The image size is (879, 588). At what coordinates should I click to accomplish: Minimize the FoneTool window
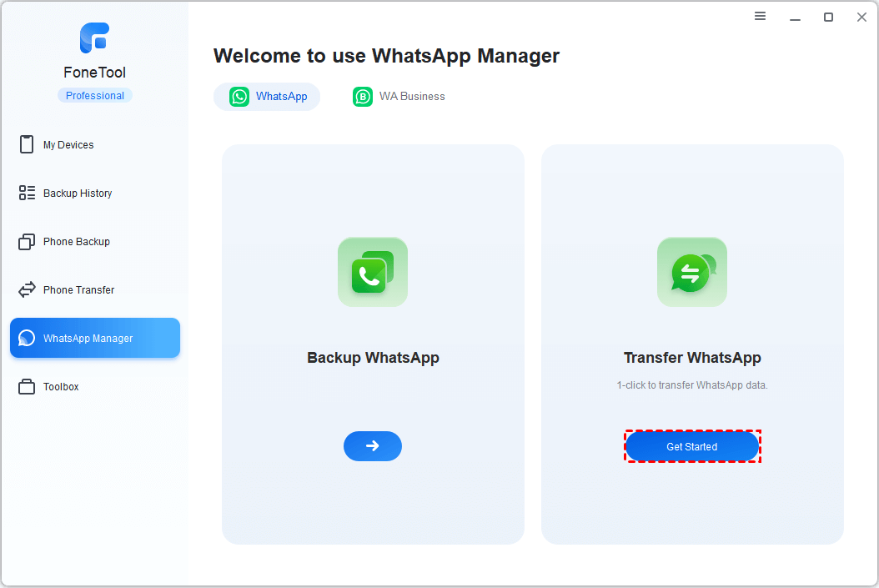(x=795, y=18)
